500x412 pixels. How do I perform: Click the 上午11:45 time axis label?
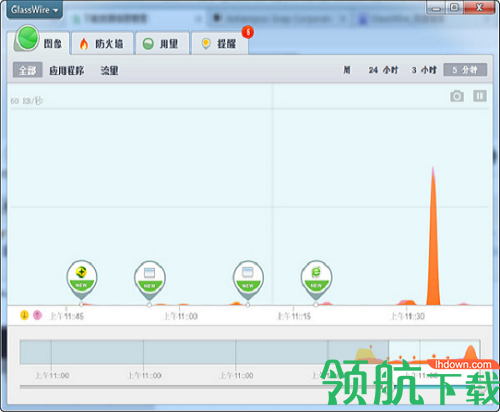pos(66,316)
